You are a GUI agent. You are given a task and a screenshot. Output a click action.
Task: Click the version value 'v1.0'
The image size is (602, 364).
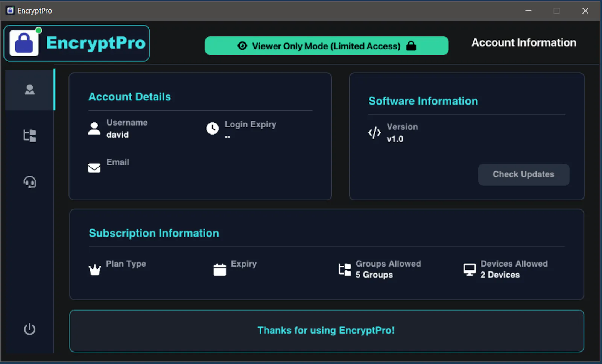click(x=395, y=139)
